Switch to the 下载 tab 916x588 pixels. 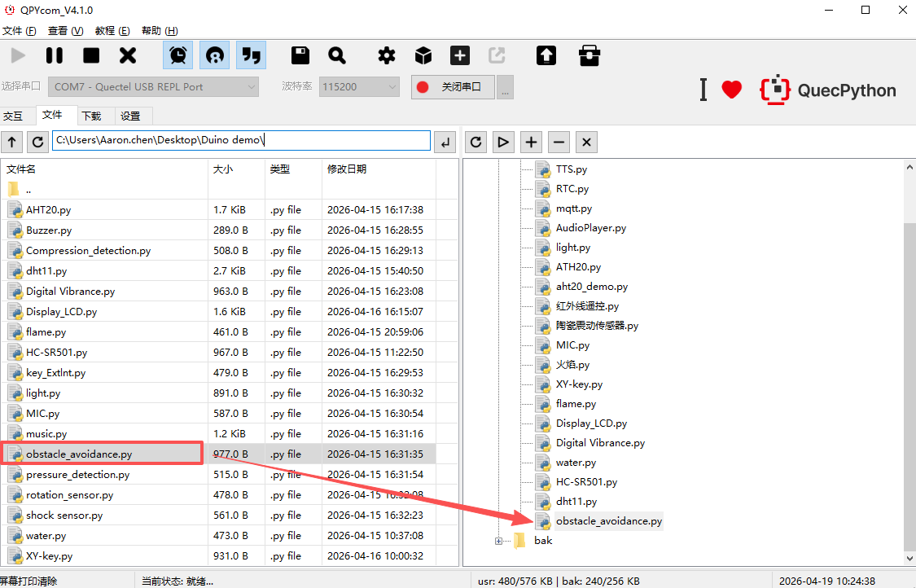(x=91, y=116)
